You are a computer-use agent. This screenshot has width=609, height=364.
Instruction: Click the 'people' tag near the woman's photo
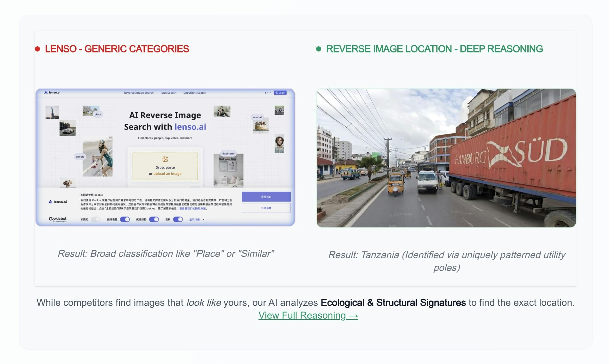point(80,157)
